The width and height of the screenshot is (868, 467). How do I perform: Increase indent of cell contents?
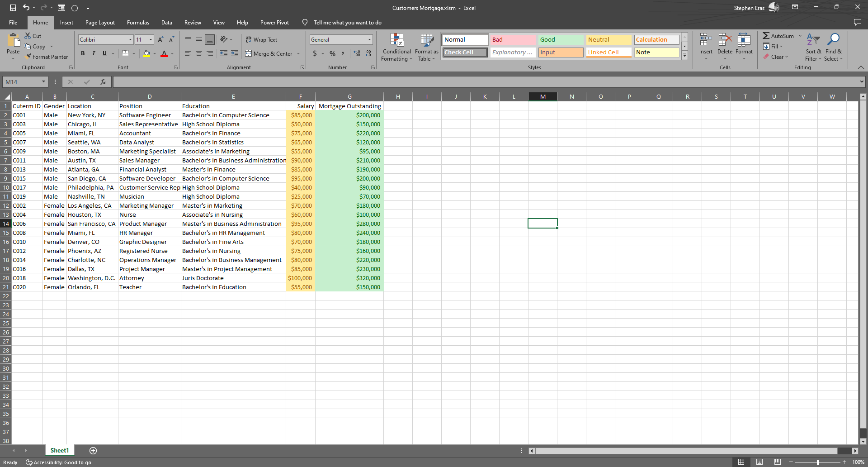coord(235,53)
